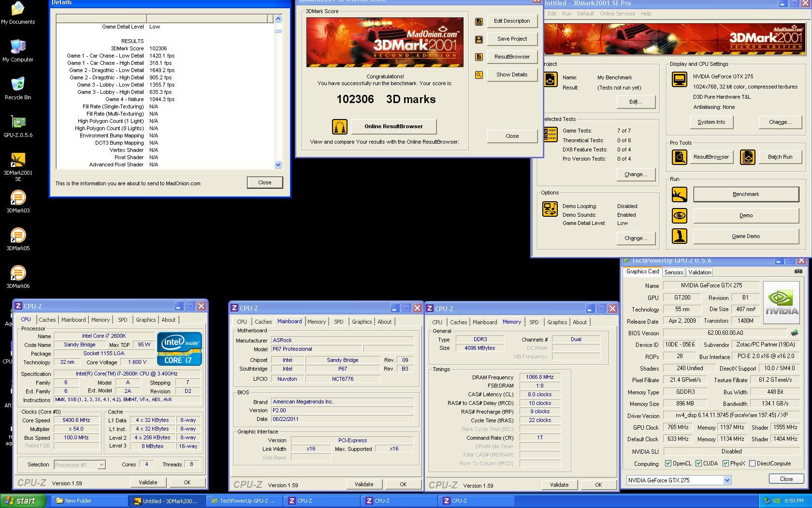812x508 pixels.
Task: Click the GPU-Z BIOS save icon
Action: point(794,333)
